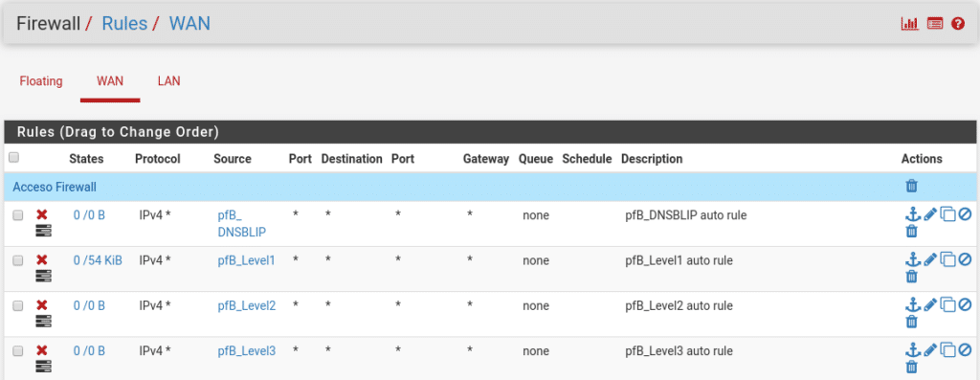Image resolution: width=980 pixels, height=380 pixels.
Task: Click the Protocol column header
Action: (x=158, y=159)
